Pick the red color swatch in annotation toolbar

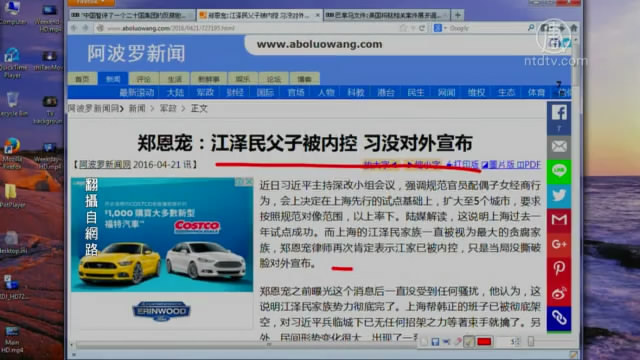click(x=484, y=341)
